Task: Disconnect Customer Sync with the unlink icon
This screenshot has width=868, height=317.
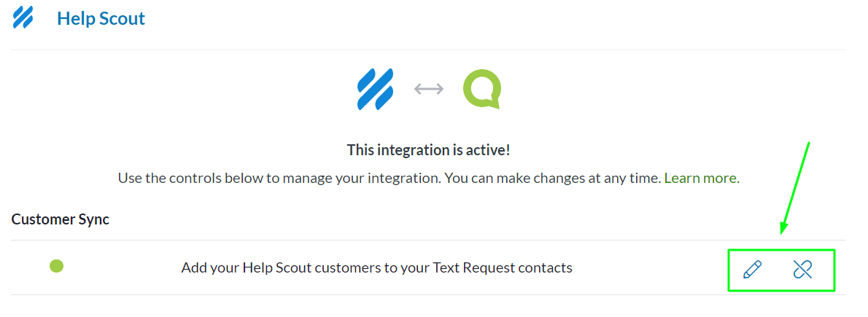Action: tap(802, 270)
